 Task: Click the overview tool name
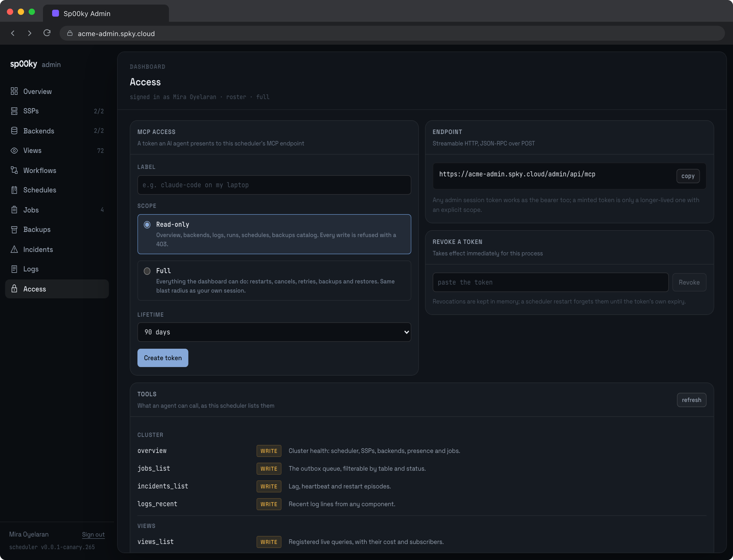152,451
